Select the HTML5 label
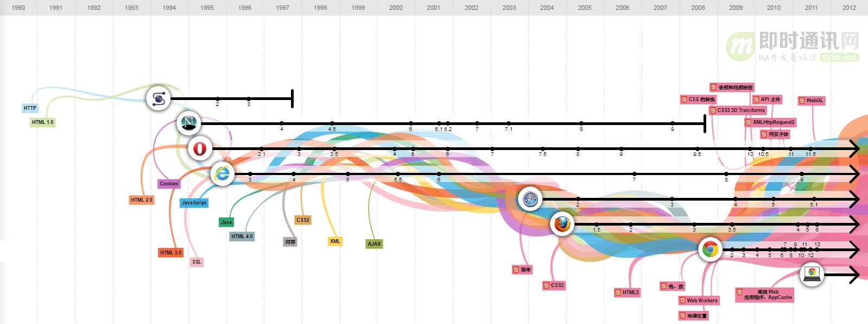This screenshot has width=868, height=324. point(627,292)
